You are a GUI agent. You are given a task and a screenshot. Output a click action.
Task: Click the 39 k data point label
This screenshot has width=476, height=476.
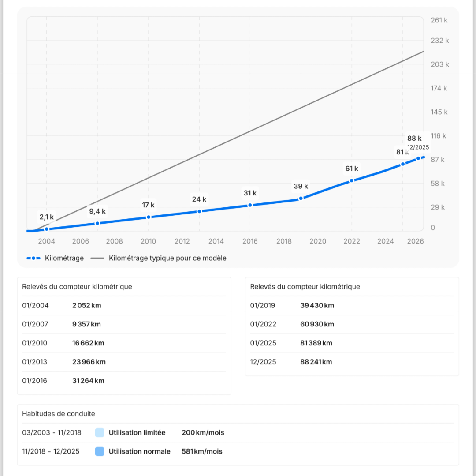tap(301, 186)
